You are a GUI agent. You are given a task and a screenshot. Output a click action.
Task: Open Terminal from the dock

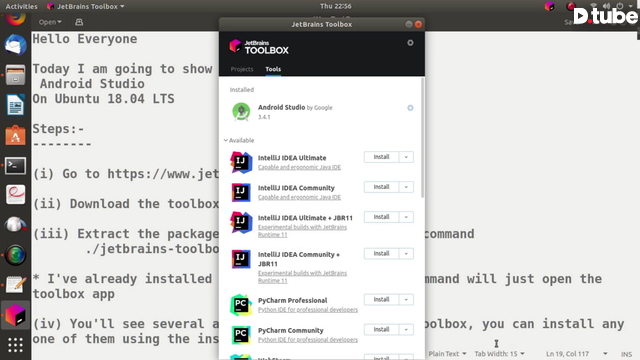click(x=16, y=166)
